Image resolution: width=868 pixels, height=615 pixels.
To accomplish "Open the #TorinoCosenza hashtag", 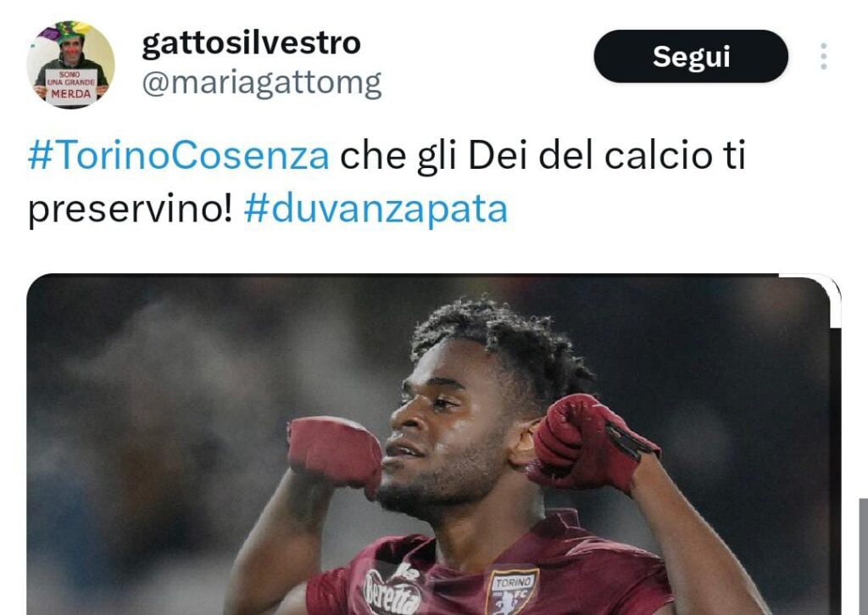I will (x=179, y=156).
